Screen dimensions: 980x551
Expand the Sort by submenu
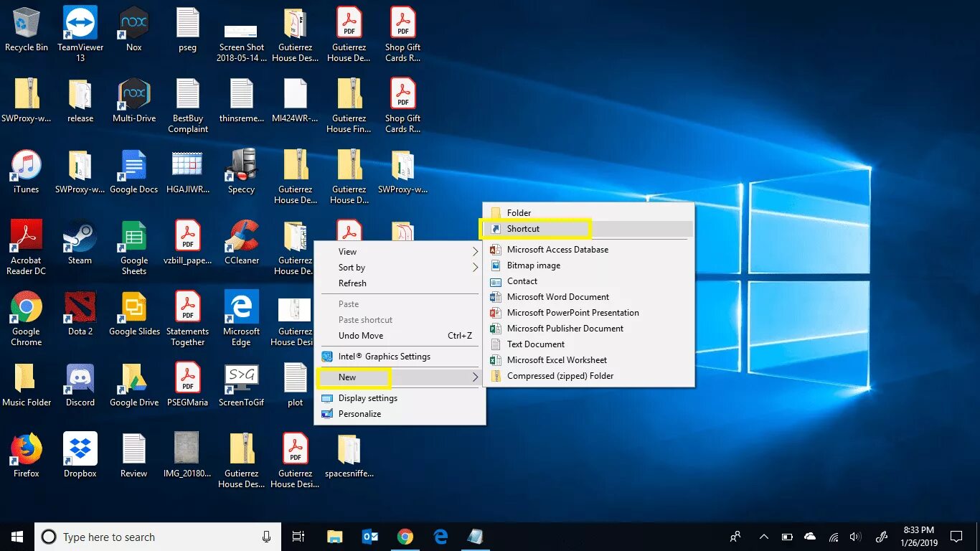[x=400, y=268]
